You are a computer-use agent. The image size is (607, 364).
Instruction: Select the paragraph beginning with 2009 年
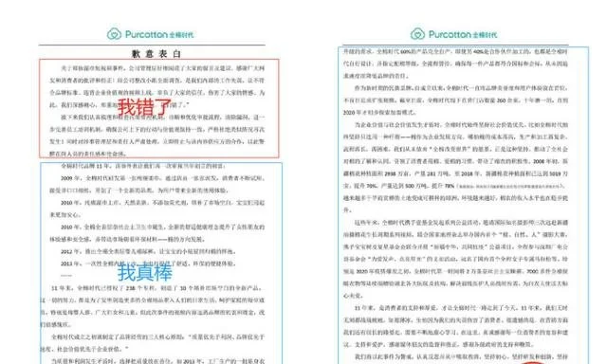pyautogui.click(x=156, y=184)
